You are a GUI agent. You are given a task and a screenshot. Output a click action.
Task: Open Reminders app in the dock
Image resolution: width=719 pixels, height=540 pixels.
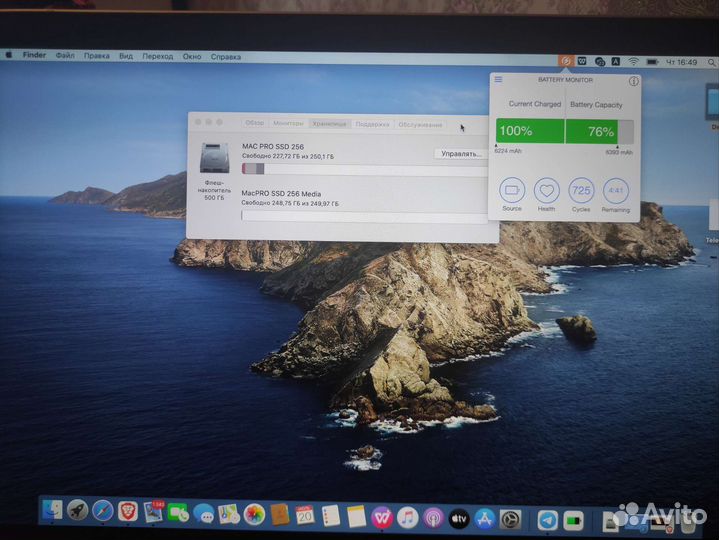click(x=330, y=516)
